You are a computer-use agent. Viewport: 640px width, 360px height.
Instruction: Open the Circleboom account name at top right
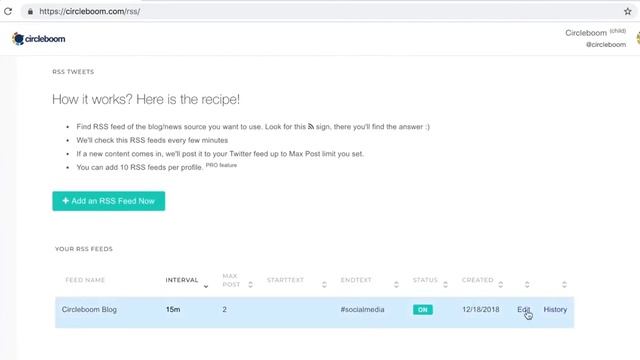[596, 32]
